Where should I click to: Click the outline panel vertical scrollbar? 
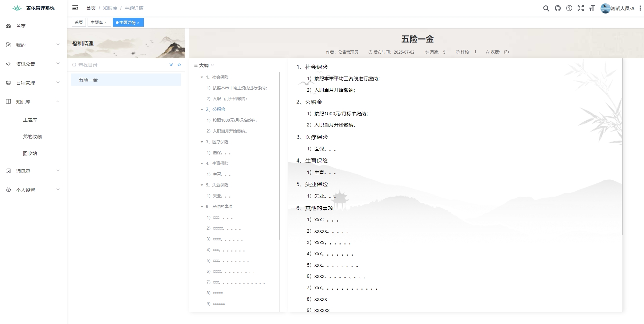(280, 156)
